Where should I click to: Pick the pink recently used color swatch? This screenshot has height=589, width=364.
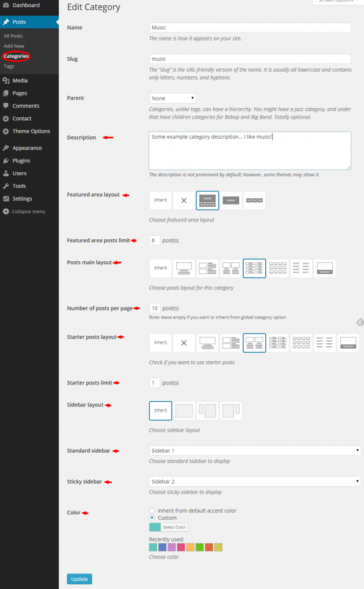181,547
